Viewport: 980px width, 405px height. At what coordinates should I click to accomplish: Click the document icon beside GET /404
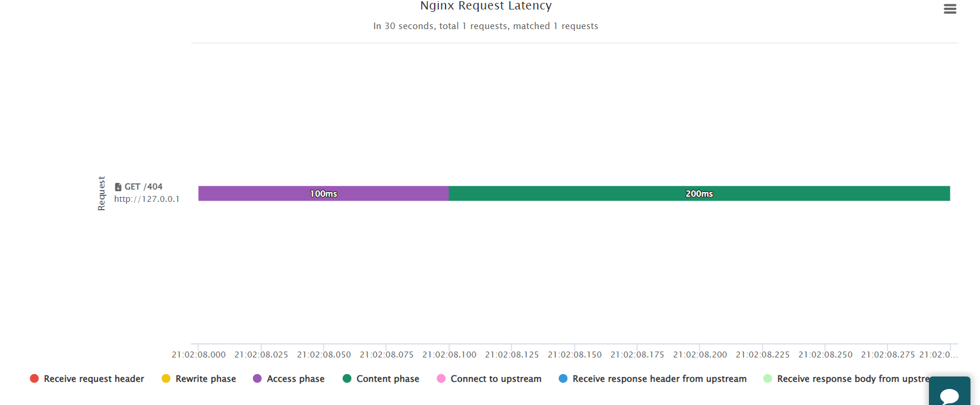[x=118, y=186]
